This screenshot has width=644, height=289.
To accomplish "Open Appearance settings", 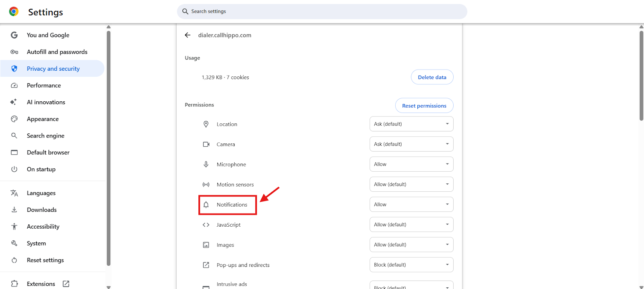I will point(52,119).
